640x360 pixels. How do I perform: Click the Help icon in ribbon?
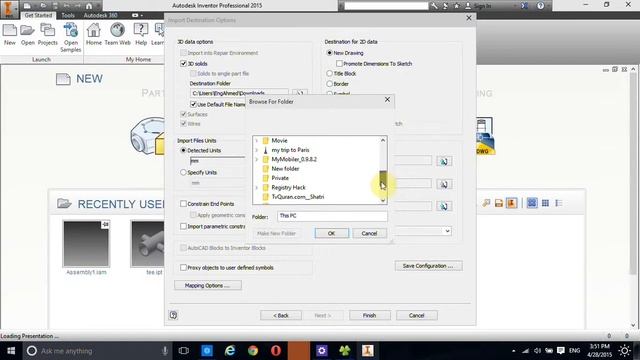141,30
